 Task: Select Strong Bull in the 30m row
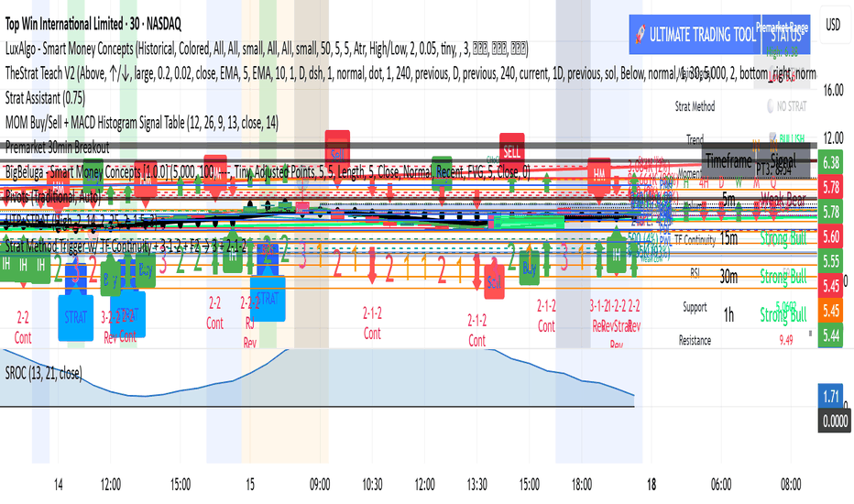(x=783, y=277)
